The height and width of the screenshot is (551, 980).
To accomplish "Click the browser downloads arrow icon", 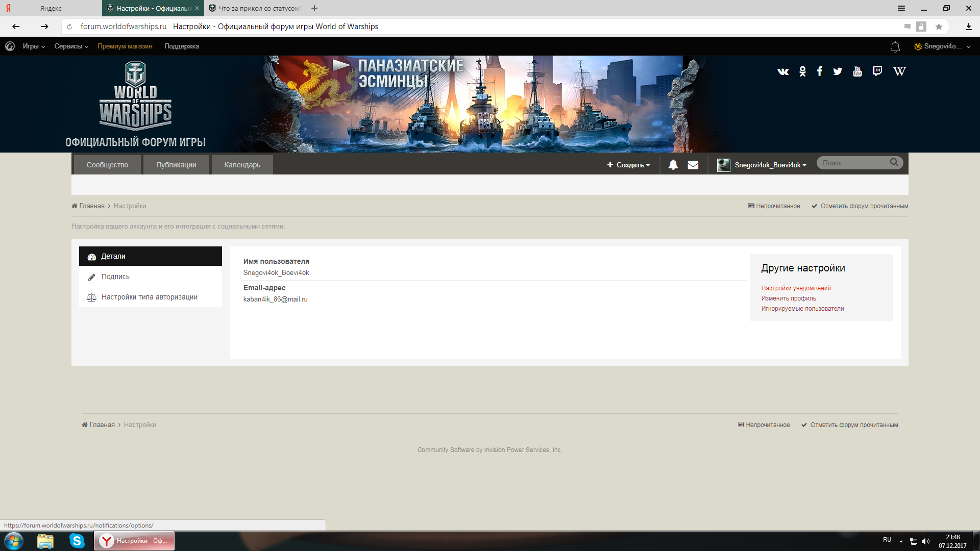I will [968, 27].
